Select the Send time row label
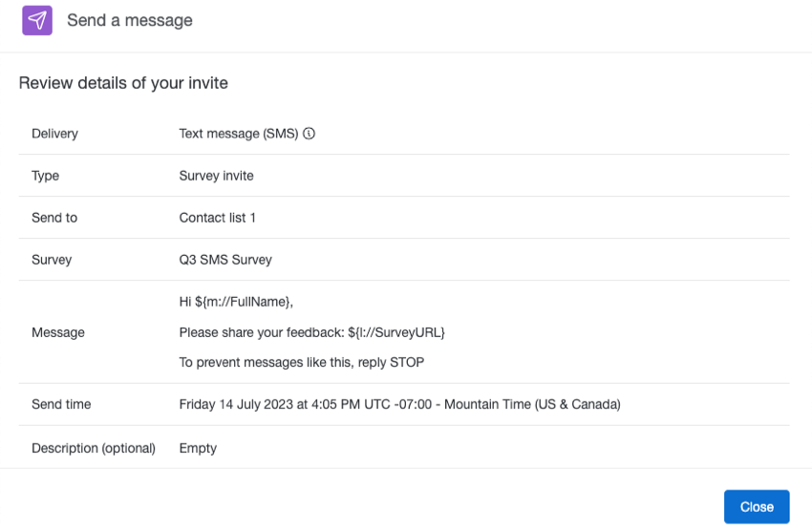Image resolution: width=812 pixels, height=530 pixels. tap(61, 405)
